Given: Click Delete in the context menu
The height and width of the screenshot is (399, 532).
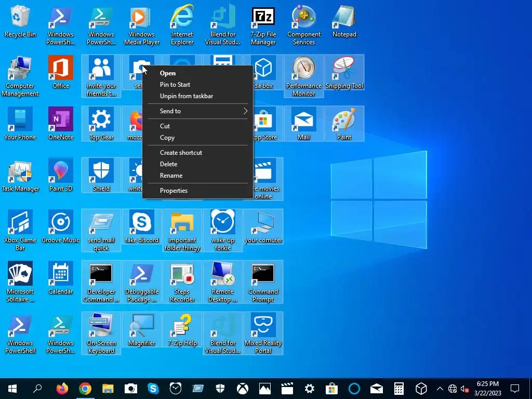Looking at the screenshot, I should pos(198,164).
